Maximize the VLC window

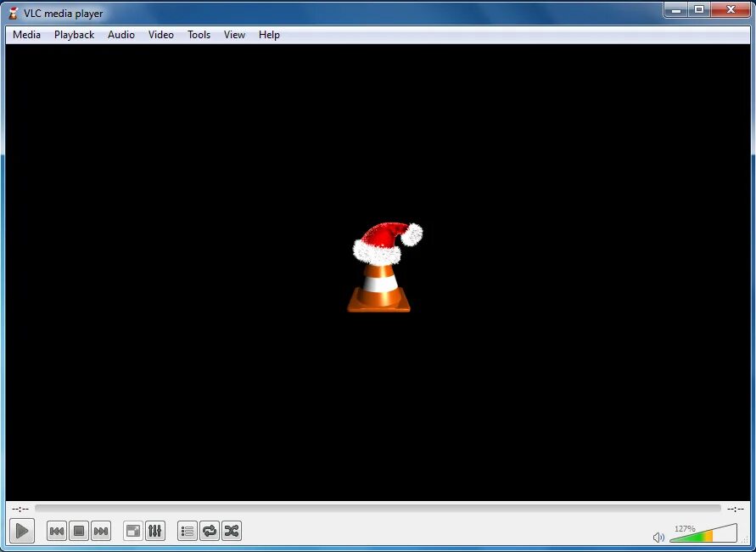tap(699, 9)
